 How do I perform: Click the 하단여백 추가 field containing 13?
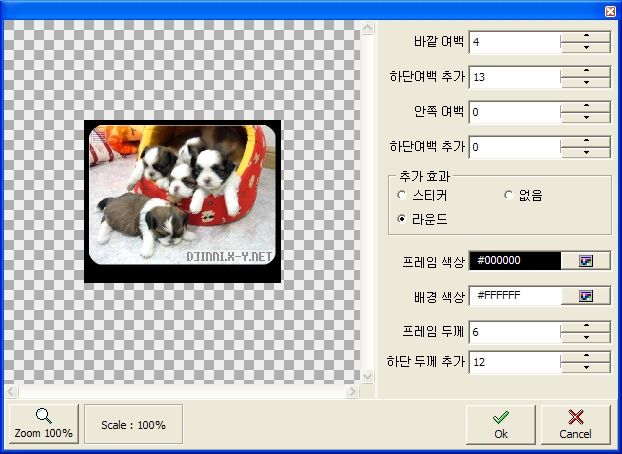point(515,77)
